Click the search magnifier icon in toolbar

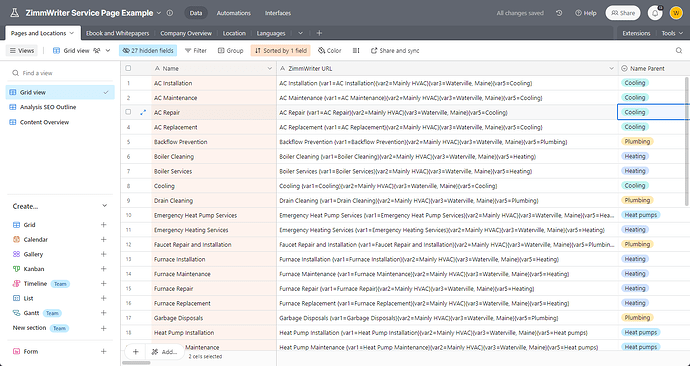679,51
